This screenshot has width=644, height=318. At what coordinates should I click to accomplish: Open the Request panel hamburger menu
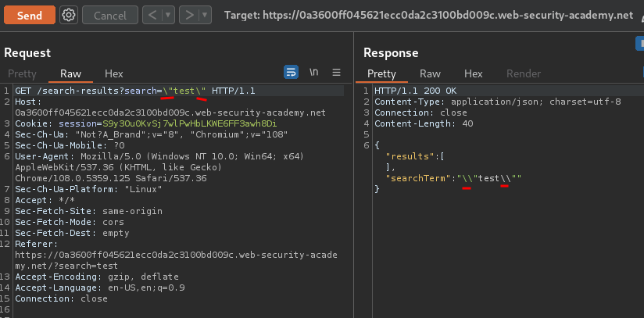tap(336, 73)
